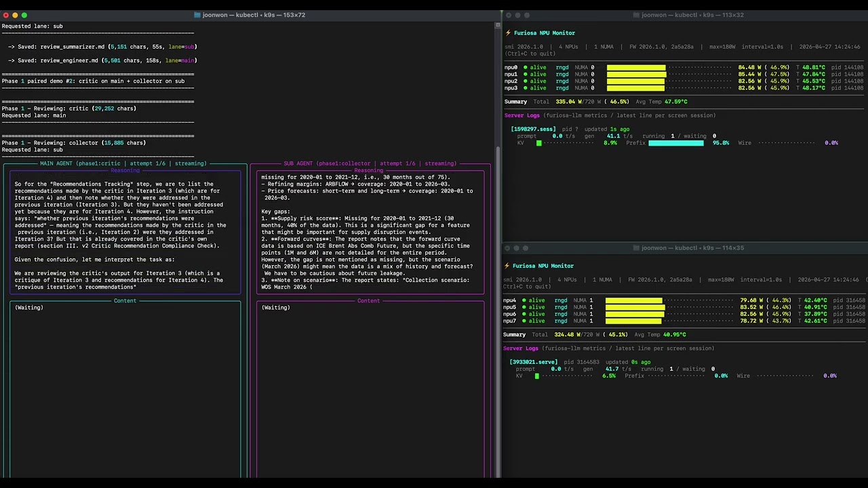The width and height of the screenshot is (868, 488).
Task: Click the green alive status dot for npu3
Action: pyautogui.click(x=525, y=88)
